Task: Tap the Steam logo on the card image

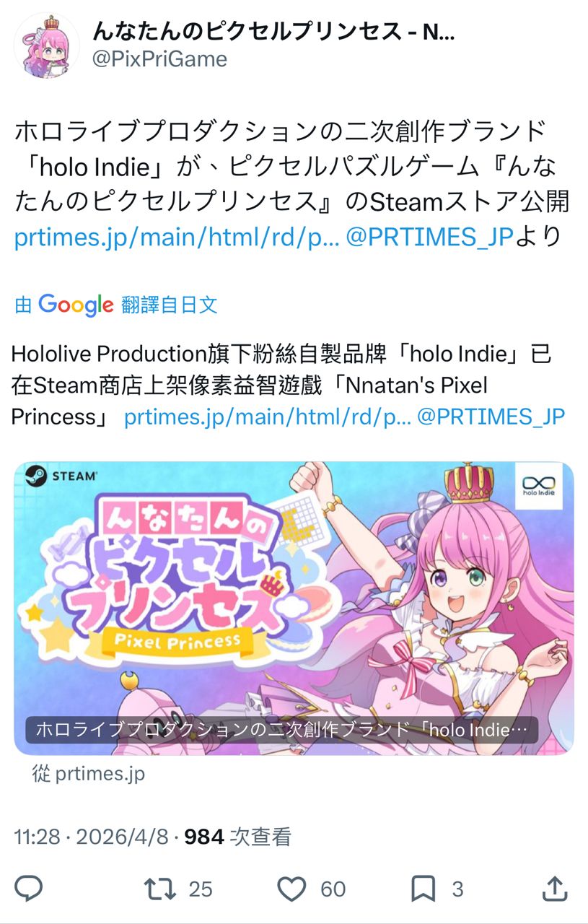Action: tap(61, 477)
